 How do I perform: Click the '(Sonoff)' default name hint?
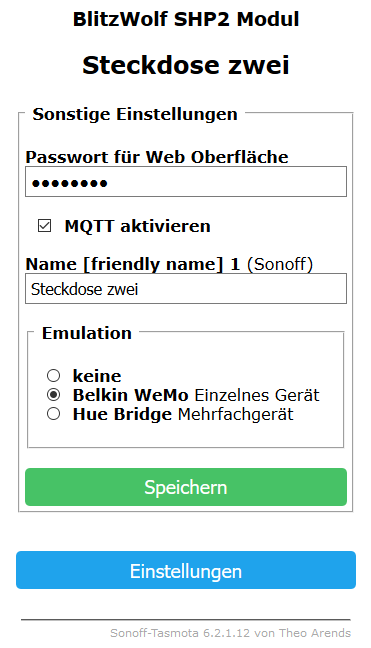point(280,264)
